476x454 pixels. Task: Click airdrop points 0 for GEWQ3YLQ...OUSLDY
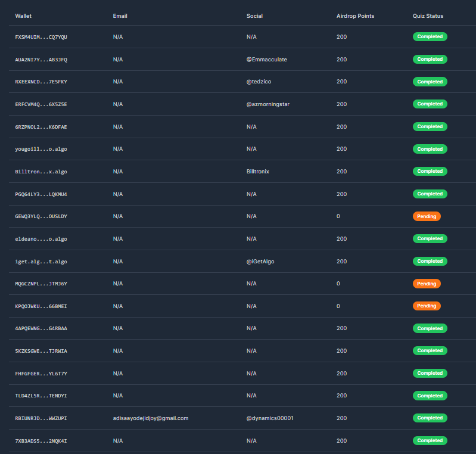click(338, 216)
